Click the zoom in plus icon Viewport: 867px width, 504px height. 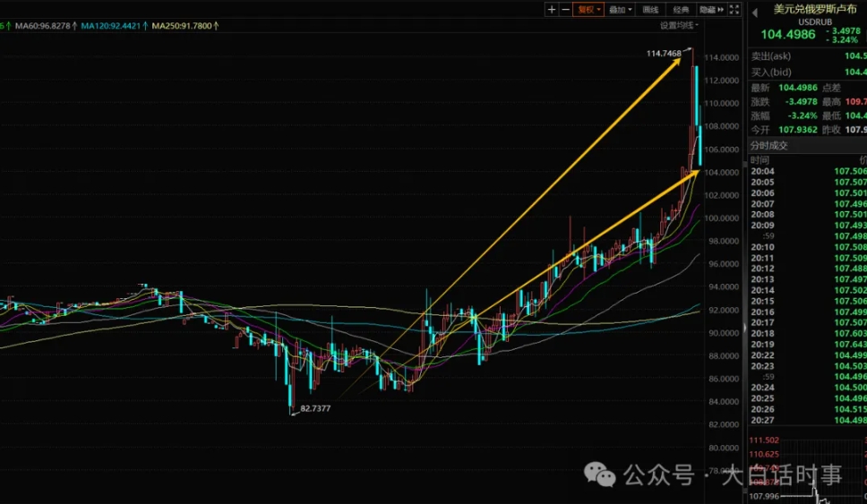pyautogui.click(x=552, y=9)
